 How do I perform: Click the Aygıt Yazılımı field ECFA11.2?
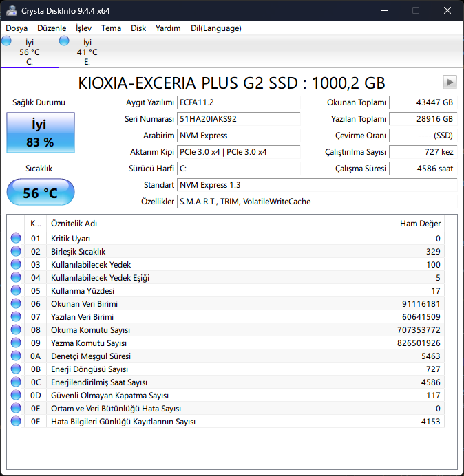[x=238, y=102]
